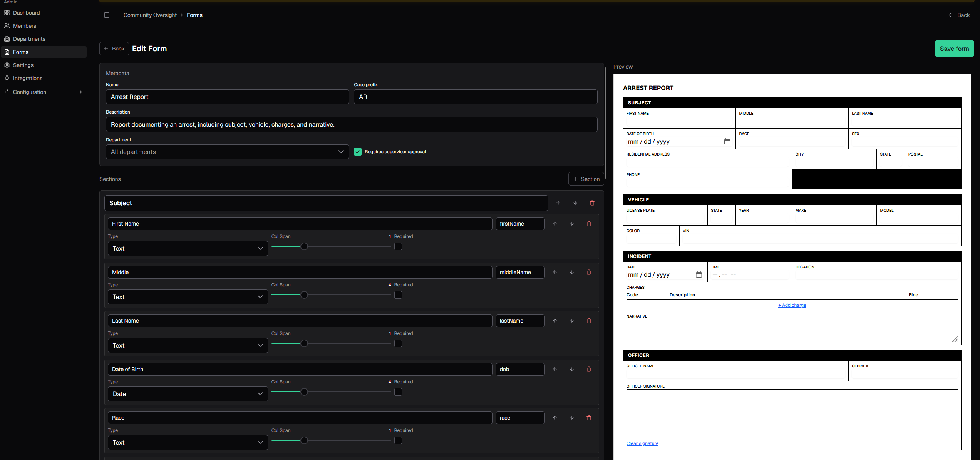Image resolution: width=980 pixels, height=460 pixels.
Task: Open the Department dropdown
Action: tap(227, 152)
